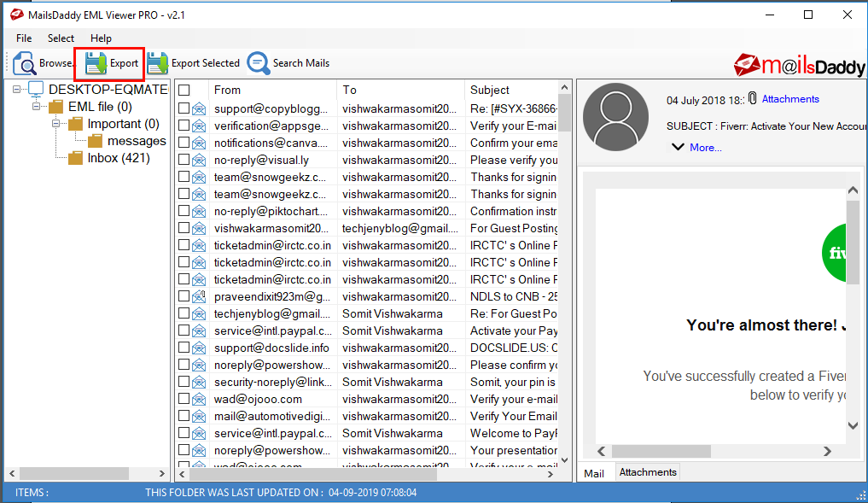Viewport: 868px width, 503px height.
Task: Click the mail list scroll-up arrow
Action: point(564,87)
